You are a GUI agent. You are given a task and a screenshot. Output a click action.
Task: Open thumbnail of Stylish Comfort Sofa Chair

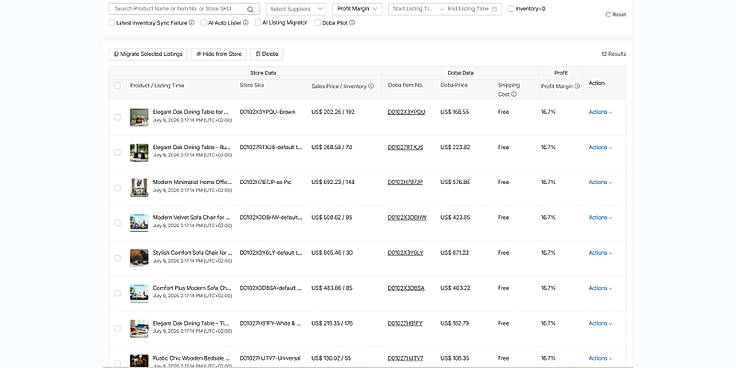pos(139,258)
